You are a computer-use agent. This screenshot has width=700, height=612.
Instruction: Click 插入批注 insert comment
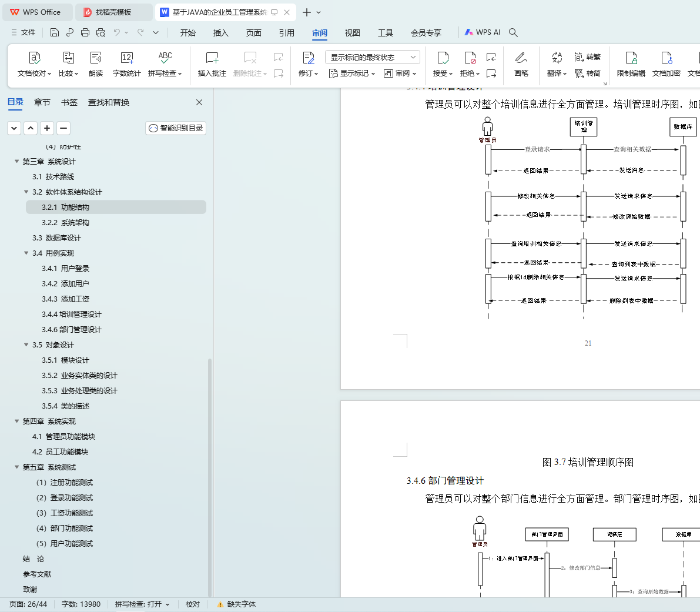[x=212, y=64]
